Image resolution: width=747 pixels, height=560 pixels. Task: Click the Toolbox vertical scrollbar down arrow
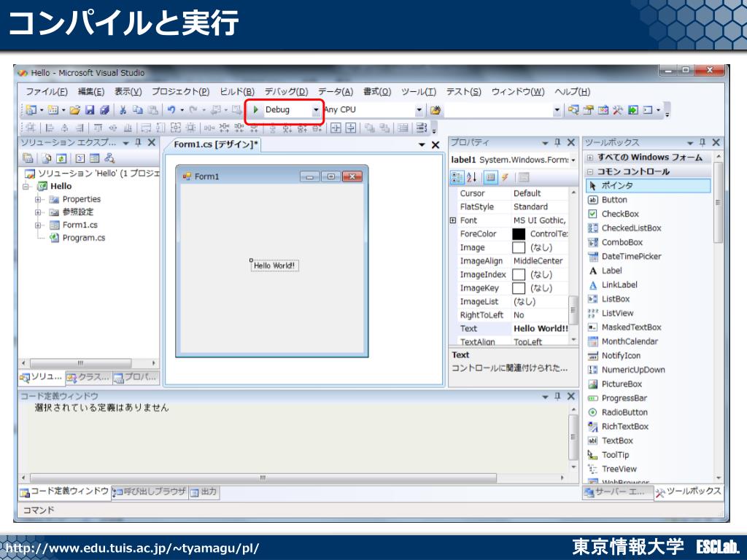click(x=719, y=478)
